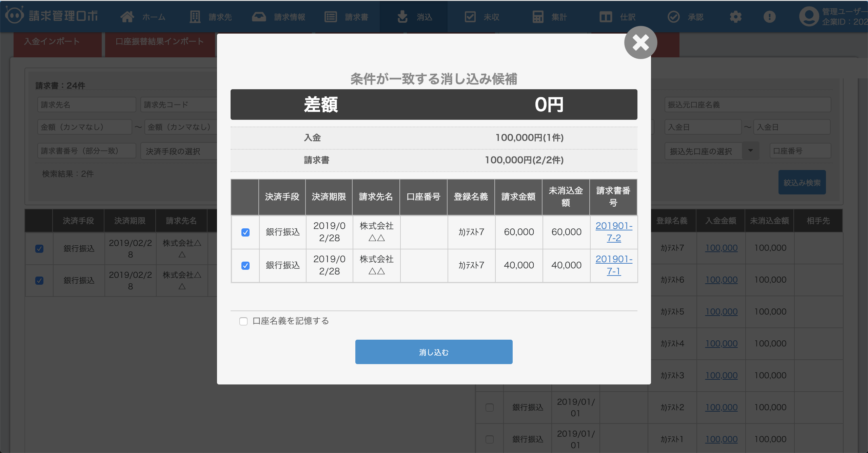
Task: Click the 請求先 building icon
Action: 195,17
